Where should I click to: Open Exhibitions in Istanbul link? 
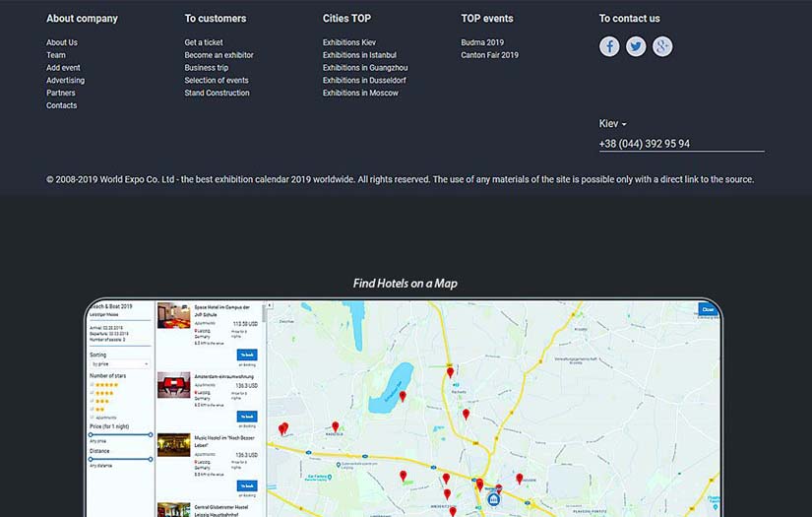359,55
